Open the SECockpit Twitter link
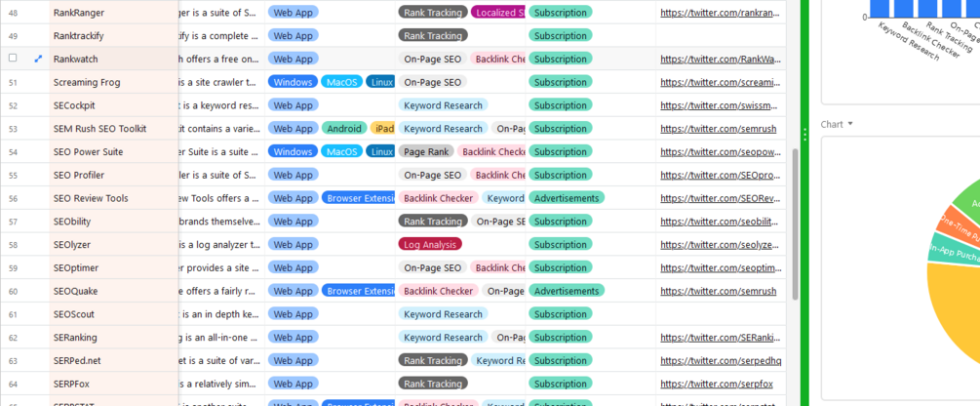This screenshot has width=980, height=406. pos(721,105)
